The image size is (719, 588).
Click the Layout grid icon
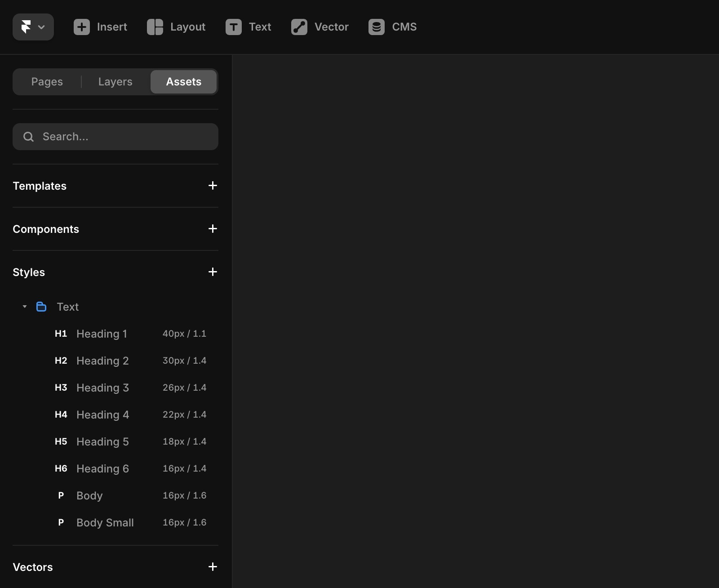(x=155, y=27)
